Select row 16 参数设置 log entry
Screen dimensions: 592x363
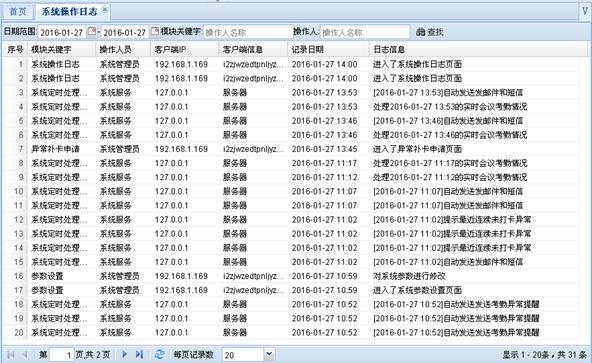(291, 276)
